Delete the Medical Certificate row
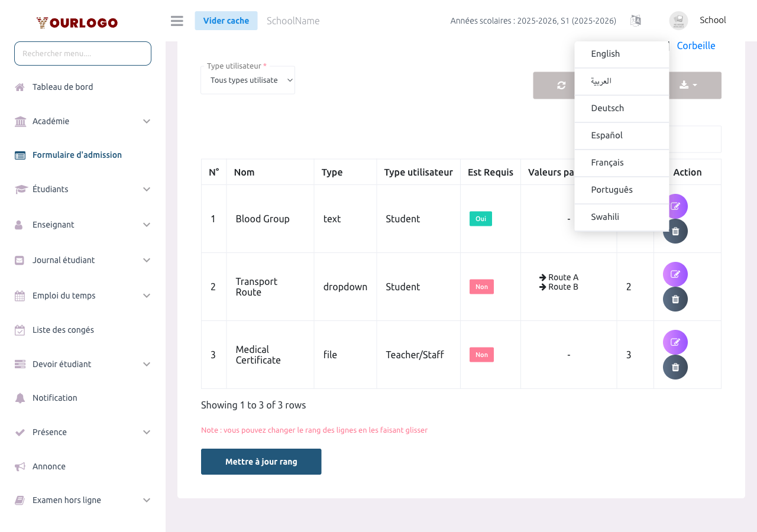 675,367
